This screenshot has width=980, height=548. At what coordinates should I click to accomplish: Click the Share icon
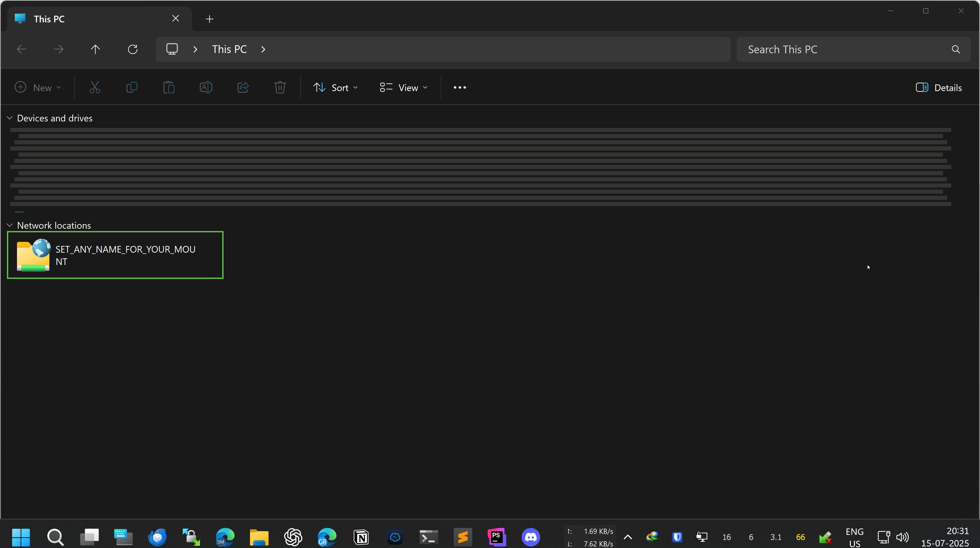point(243,87)
